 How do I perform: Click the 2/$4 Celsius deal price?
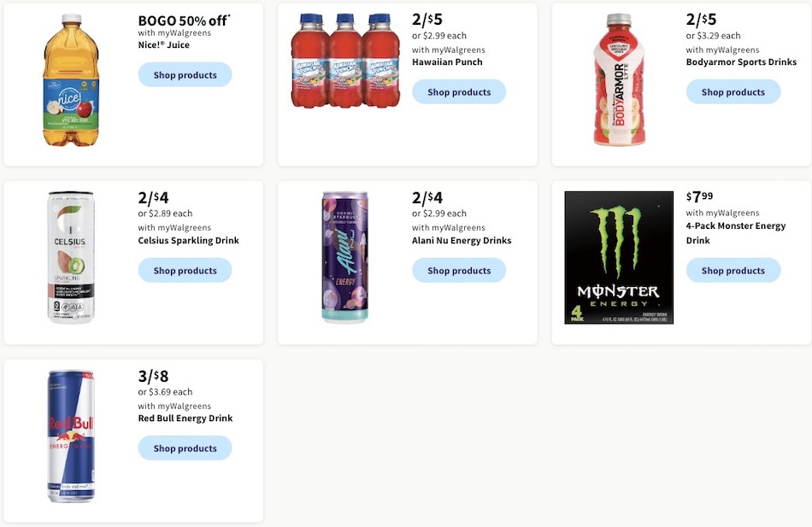point(152,196)
